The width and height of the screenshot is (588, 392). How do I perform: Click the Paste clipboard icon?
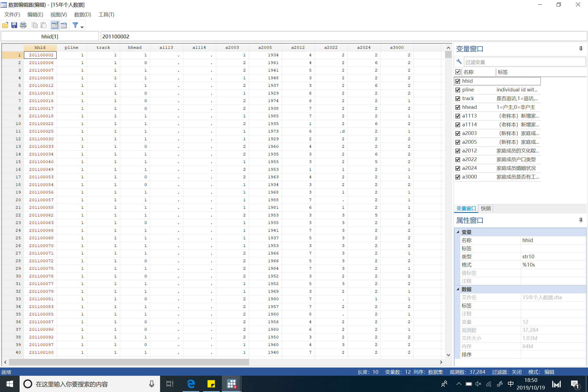tap(44, 26)
